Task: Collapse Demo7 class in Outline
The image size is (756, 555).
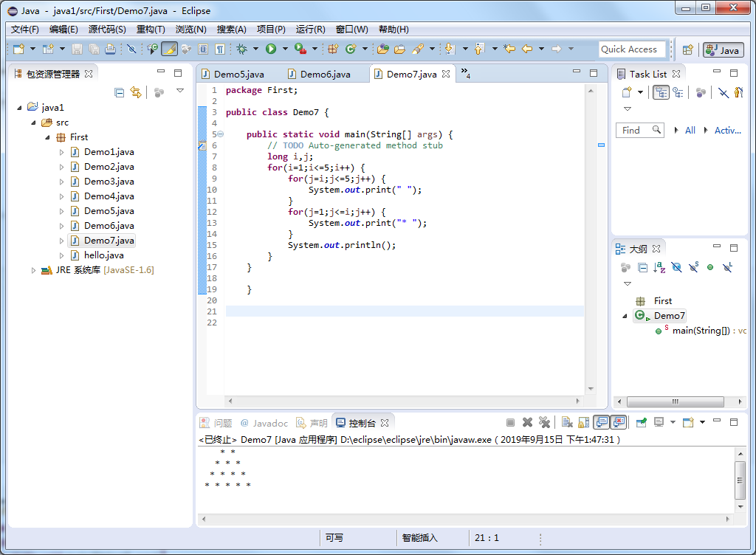Action: [625, 316]
